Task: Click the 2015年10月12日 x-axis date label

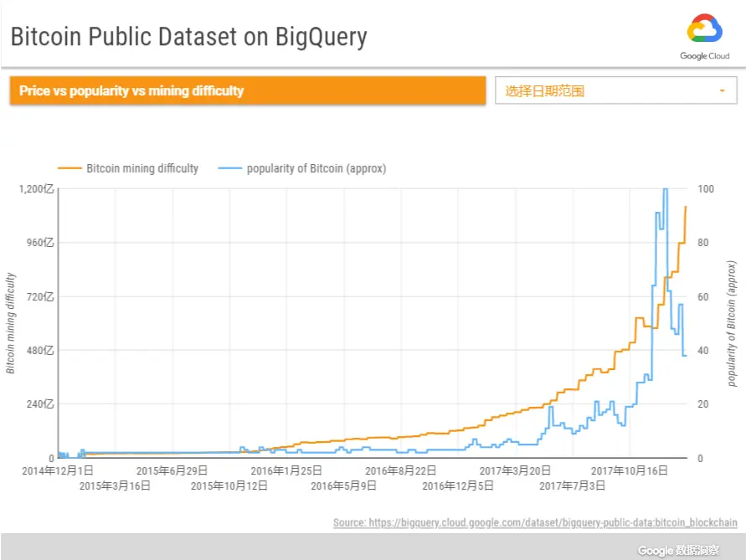Action: click(x=229, y=486)
